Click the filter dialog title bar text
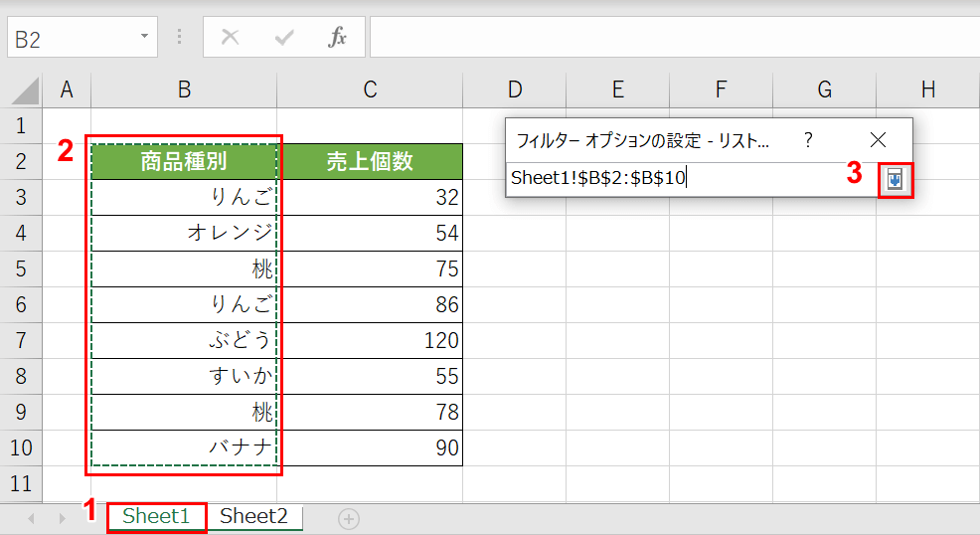This screenshot has width=980, height=535. coord(642,140)
